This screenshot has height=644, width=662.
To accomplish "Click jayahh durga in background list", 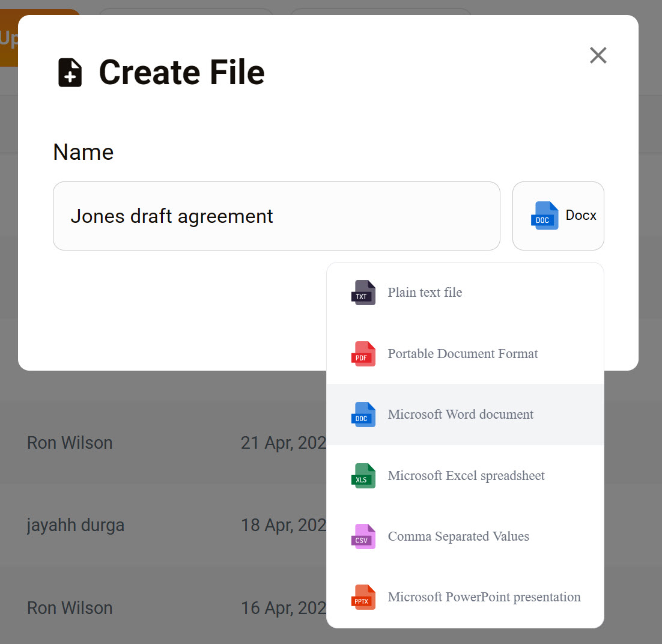I will click(x=76, y=525).
